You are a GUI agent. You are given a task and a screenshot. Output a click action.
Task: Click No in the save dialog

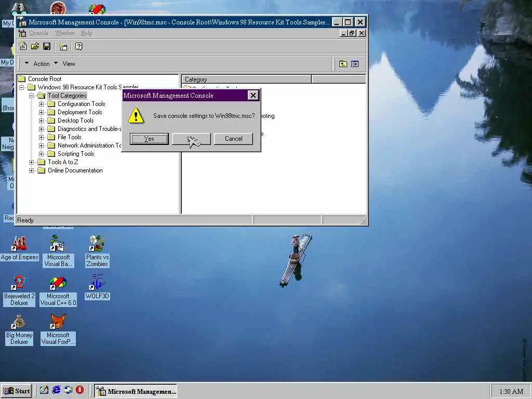191,139
